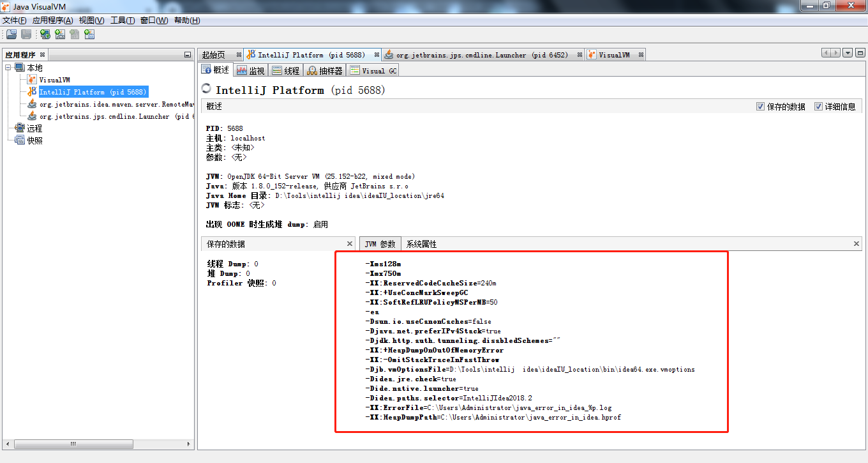
Task: Open the Visual GC sub-tab
Action: coord(373,70)
